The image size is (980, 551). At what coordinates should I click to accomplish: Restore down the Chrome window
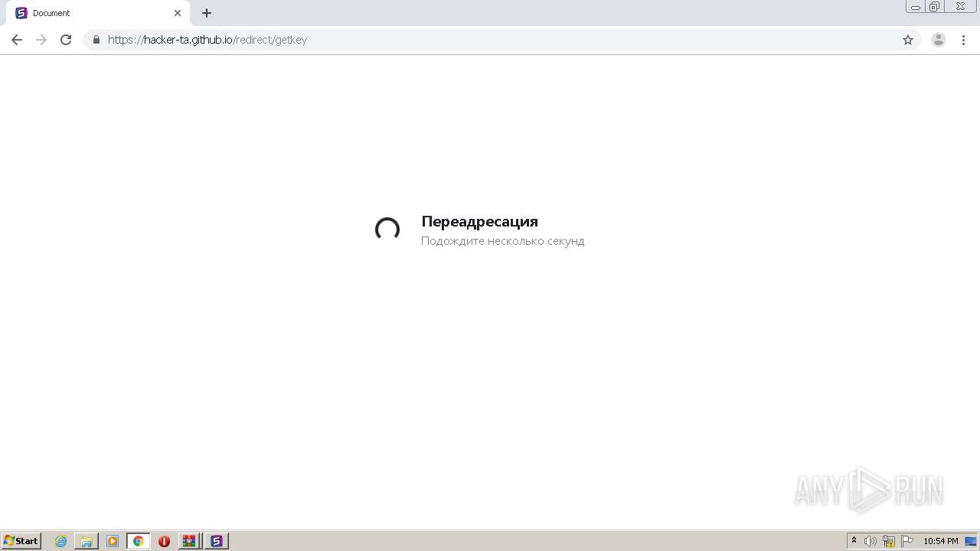click(x=934, y=7)
